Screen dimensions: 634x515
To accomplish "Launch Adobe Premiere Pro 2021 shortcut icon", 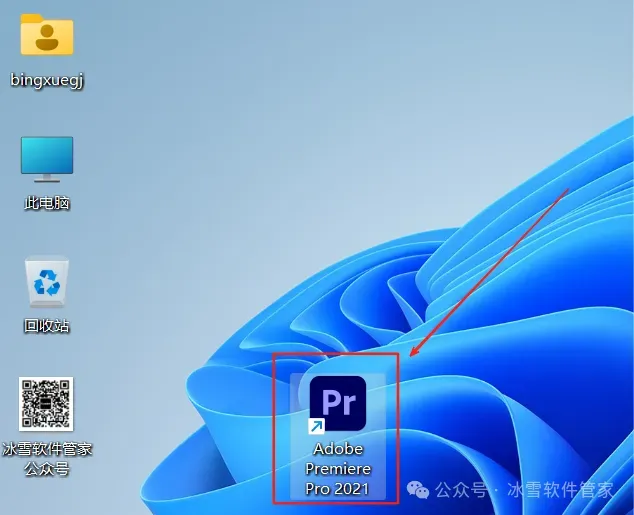I will coord(338,403).
